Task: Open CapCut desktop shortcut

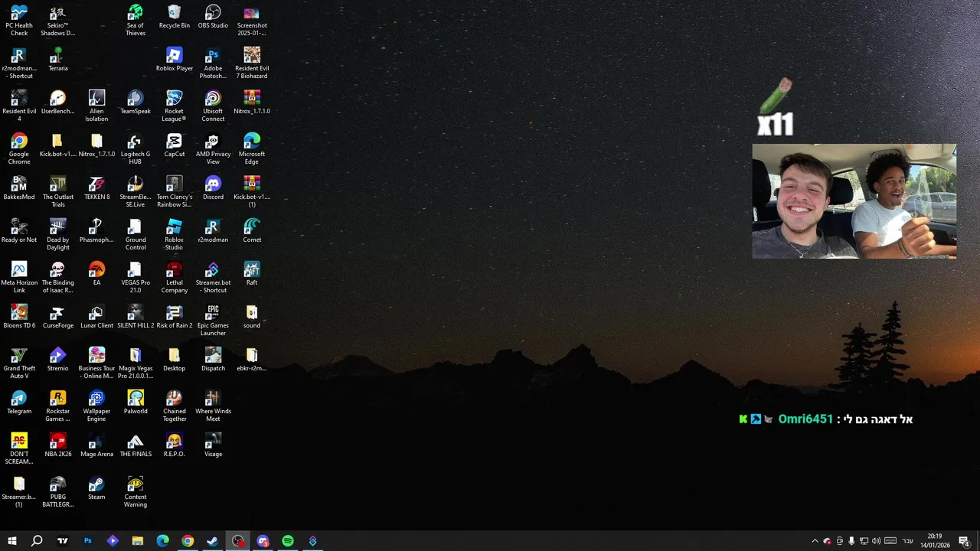Action: pos(175,145)
